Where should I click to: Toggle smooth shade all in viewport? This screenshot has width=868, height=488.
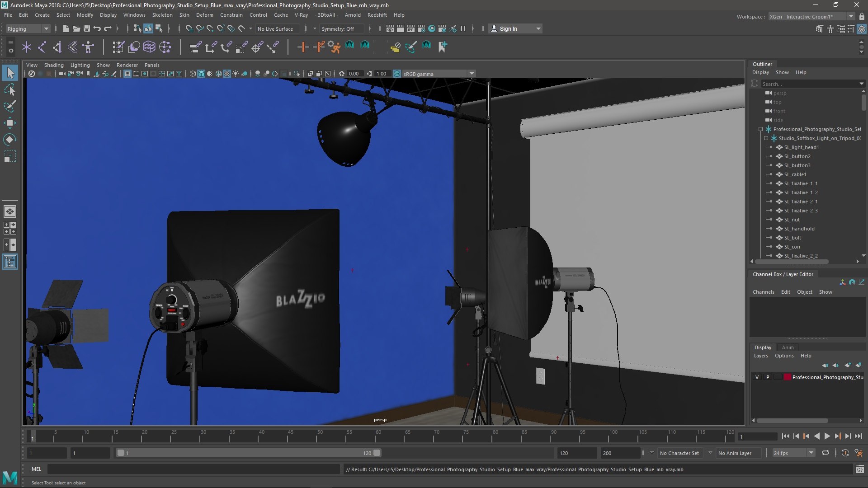tap(201, 74)
